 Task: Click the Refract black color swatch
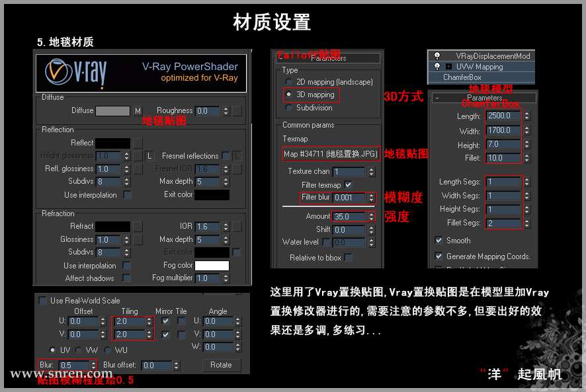(x=113, y=227)
